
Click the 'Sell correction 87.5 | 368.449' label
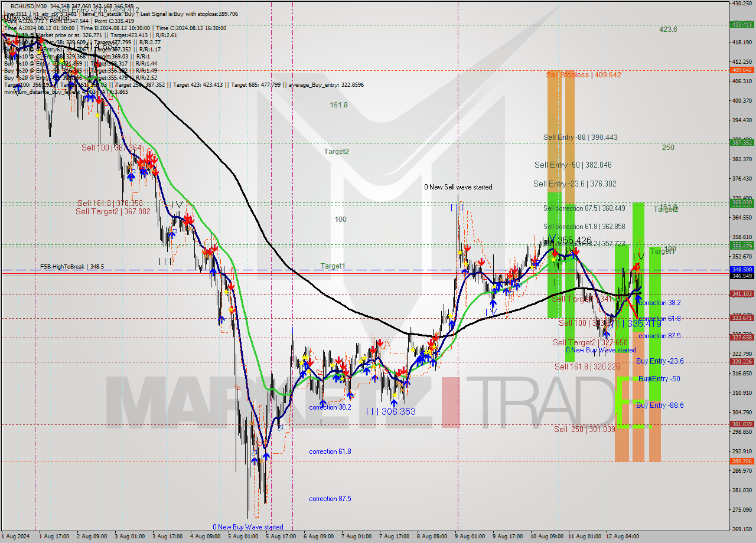[584, 208]
